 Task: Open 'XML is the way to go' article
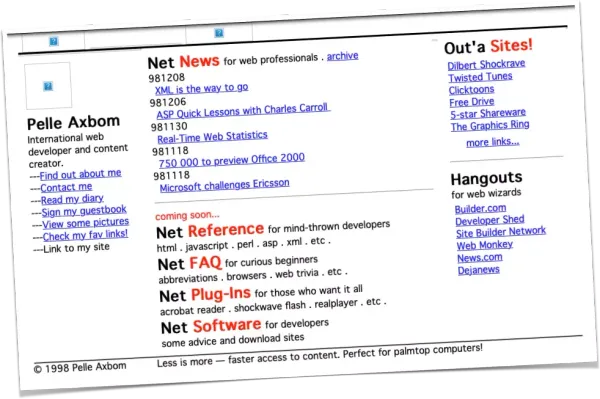tap(202, 89)
